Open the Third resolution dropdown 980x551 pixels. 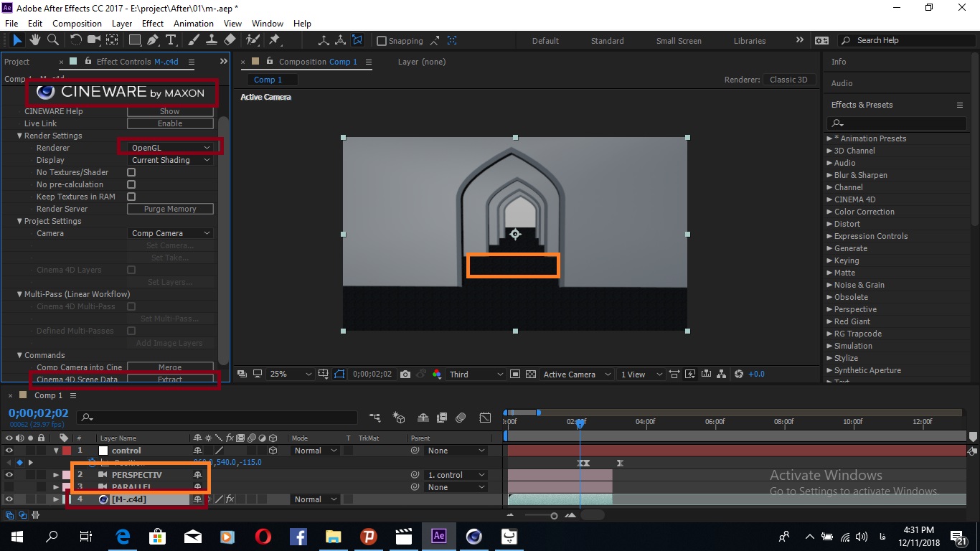pyautogui.click(x=476, y=375)
